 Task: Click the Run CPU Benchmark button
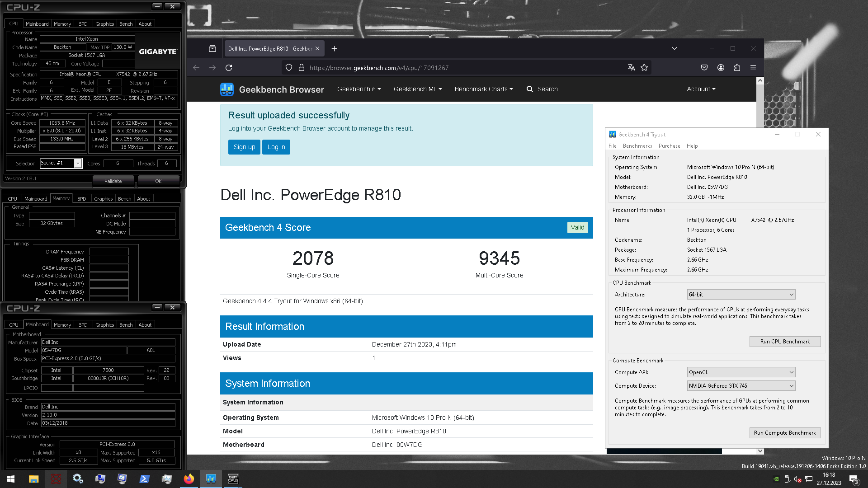tap(785, 342)
